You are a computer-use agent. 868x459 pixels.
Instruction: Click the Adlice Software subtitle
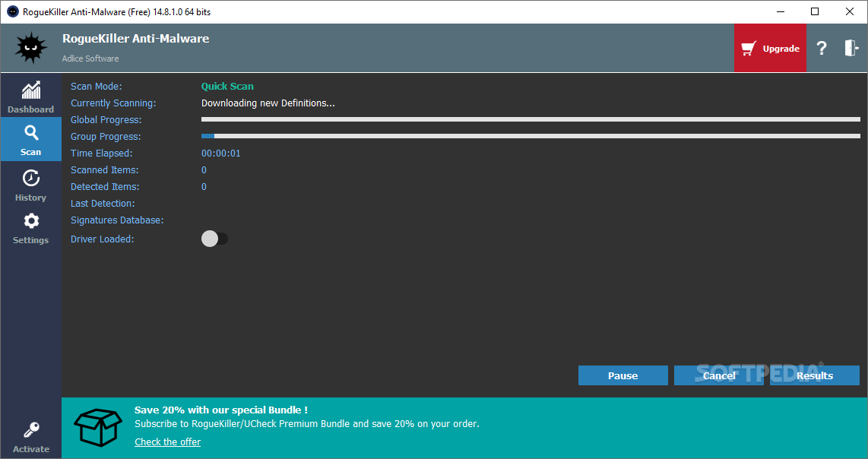[90, 59]
